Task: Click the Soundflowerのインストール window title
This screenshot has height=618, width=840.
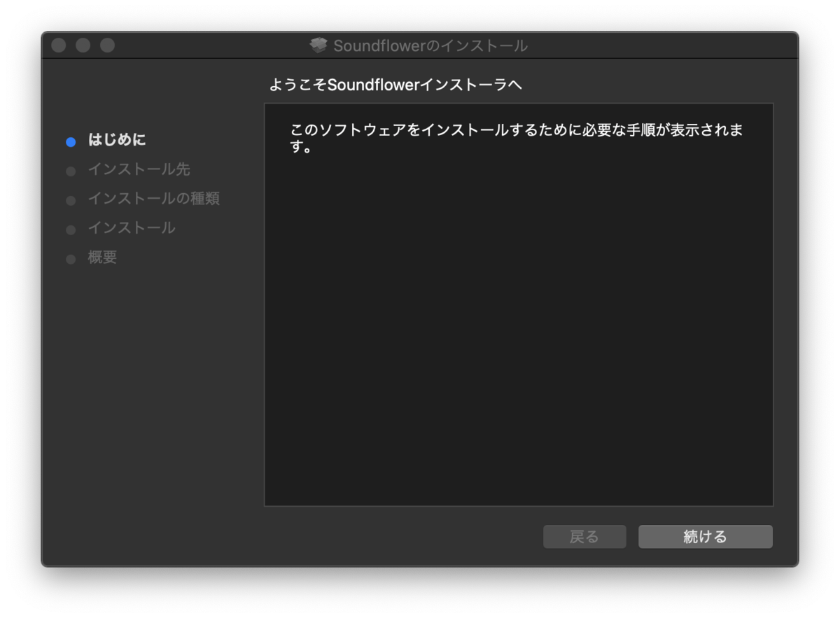Action: pyautogui.click(x=432, y=45)
